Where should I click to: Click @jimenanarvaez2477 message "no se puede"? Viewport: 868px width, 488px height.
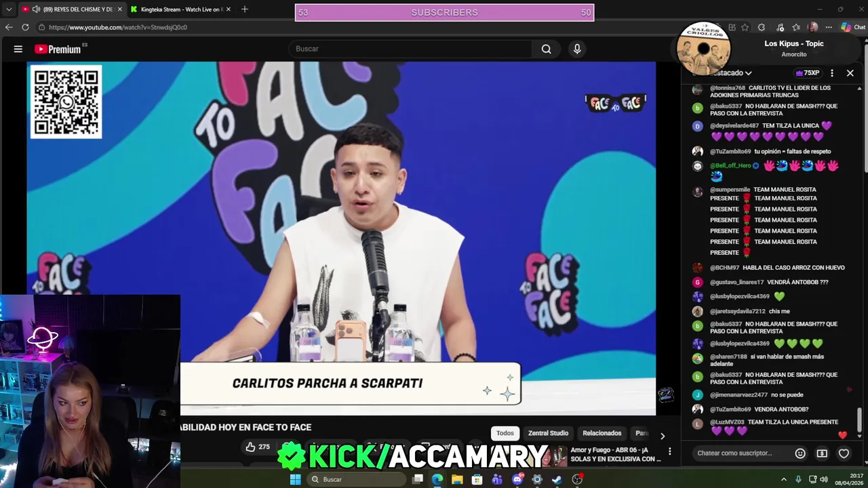coord(787,394)
